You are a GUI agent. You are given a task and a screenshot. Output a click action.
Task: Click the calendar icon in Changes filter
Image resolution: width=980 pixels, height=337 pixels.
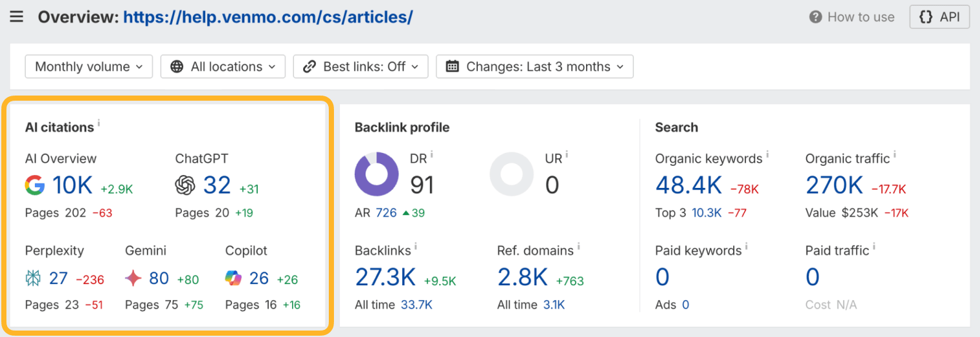click(x=453, y=66)
